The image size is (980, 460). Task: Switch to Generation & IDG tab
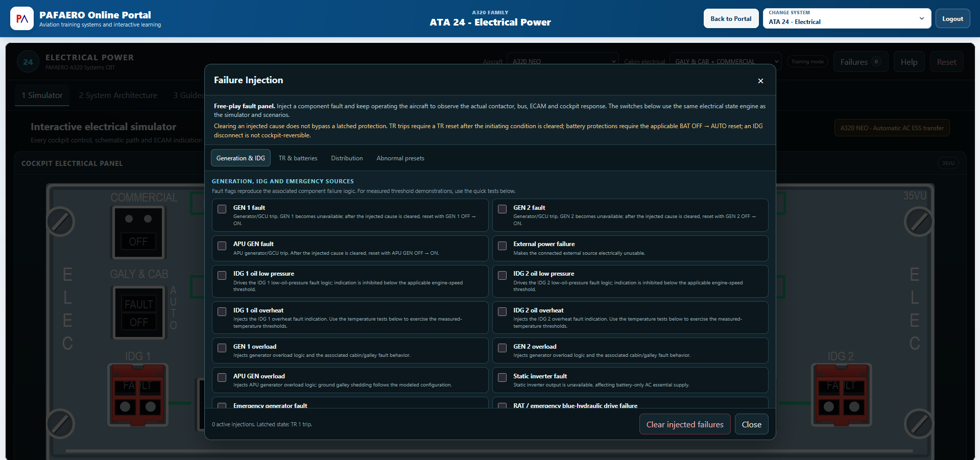coord(241,158)
